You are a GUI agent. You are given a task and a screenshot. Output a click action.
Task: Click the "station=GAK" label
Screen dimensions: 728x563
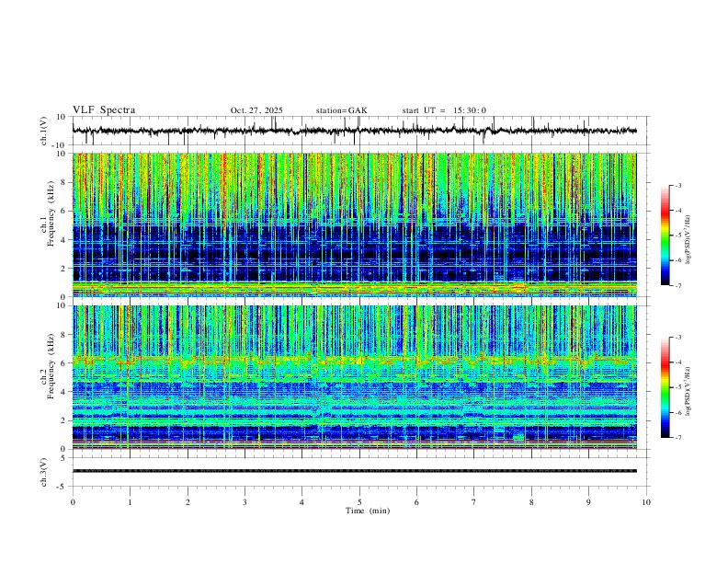pos(341,110)
